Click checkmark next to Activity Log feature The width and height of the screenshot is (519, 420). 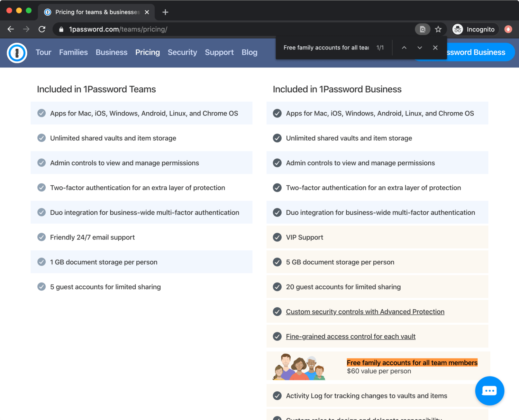click(277, 396)
